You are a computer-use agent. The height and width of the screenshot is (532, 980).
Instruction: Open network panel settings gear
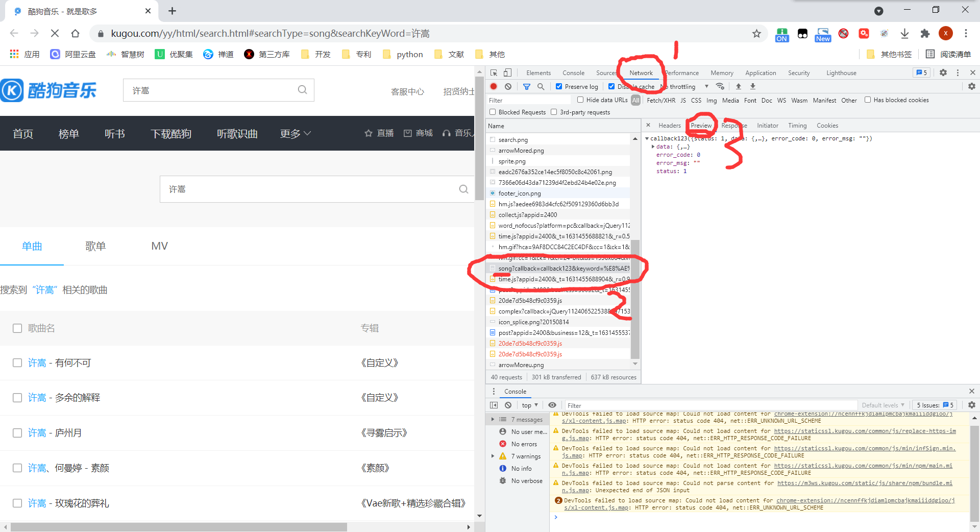tap(972, 86)
